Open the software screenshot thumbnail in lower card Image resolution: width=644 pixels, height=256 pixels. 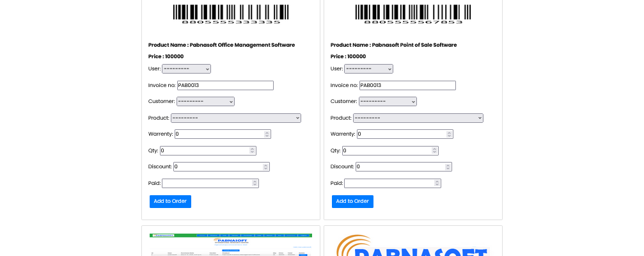[231, 245]
